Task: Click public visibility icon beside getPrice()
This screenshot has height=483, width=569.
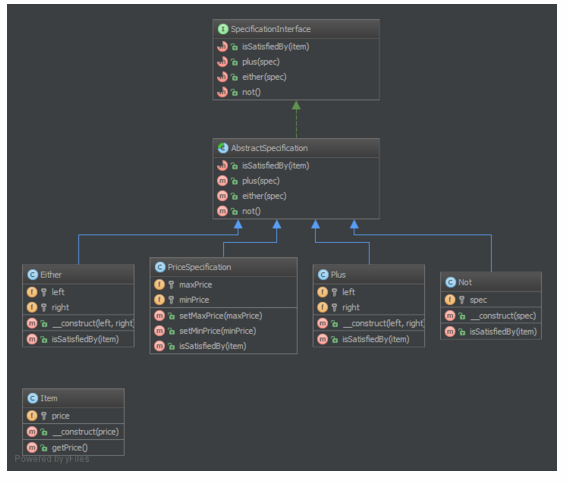Action: click(x=44, y=448)
